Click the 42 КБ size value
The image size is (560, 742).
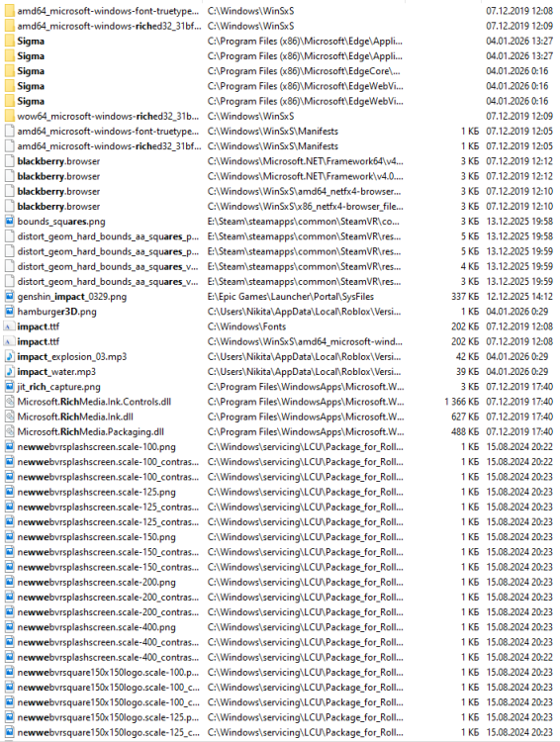[x=467, y=357]
